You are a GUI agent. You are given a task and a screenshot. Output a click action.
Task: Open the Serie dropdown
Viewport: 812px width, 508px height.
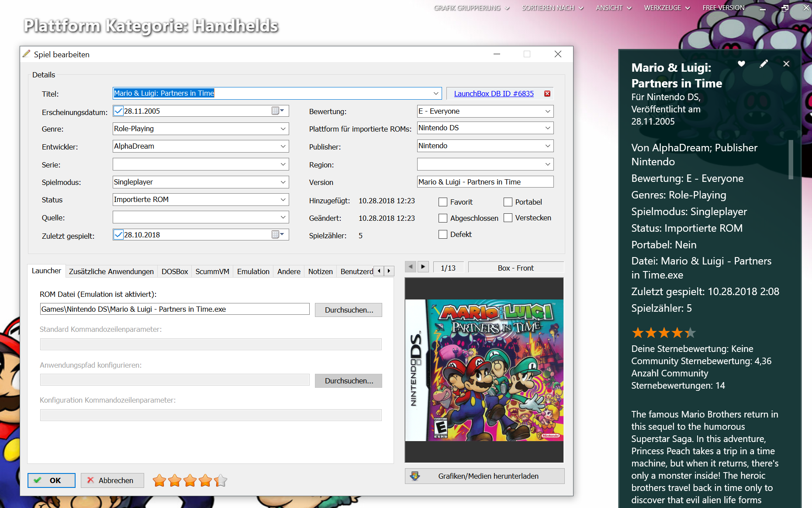tap(283, 164)
